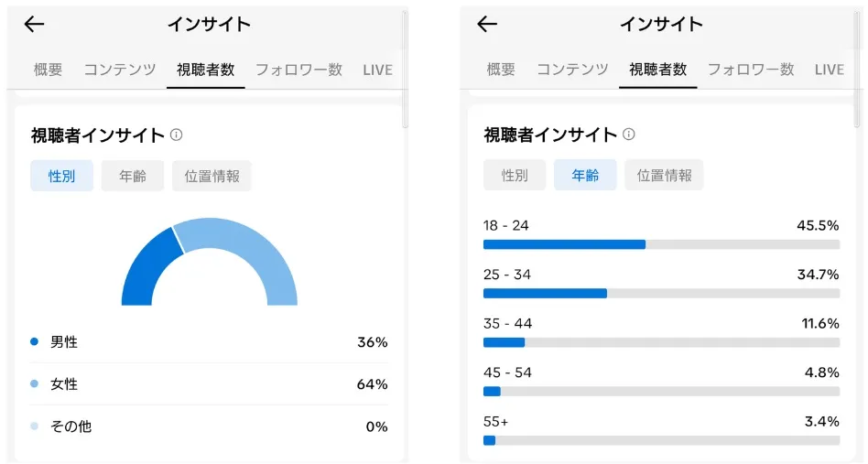Select the 性別 filter in left panel

tap(62, 176)
